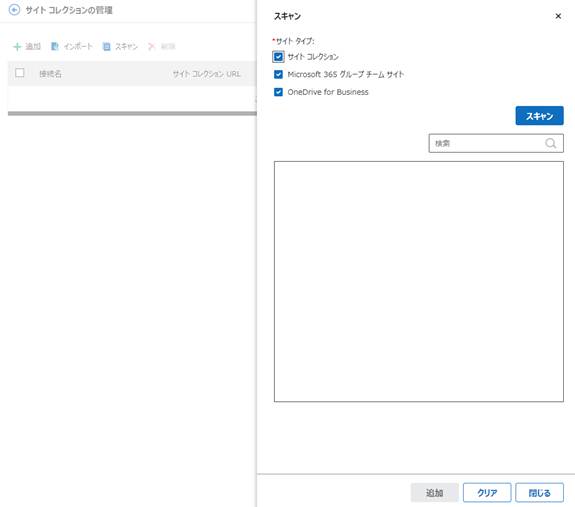This screenshot has width=575, height=507.
Task: Click the magnifier icon in the search box
Action: (550, 143)
